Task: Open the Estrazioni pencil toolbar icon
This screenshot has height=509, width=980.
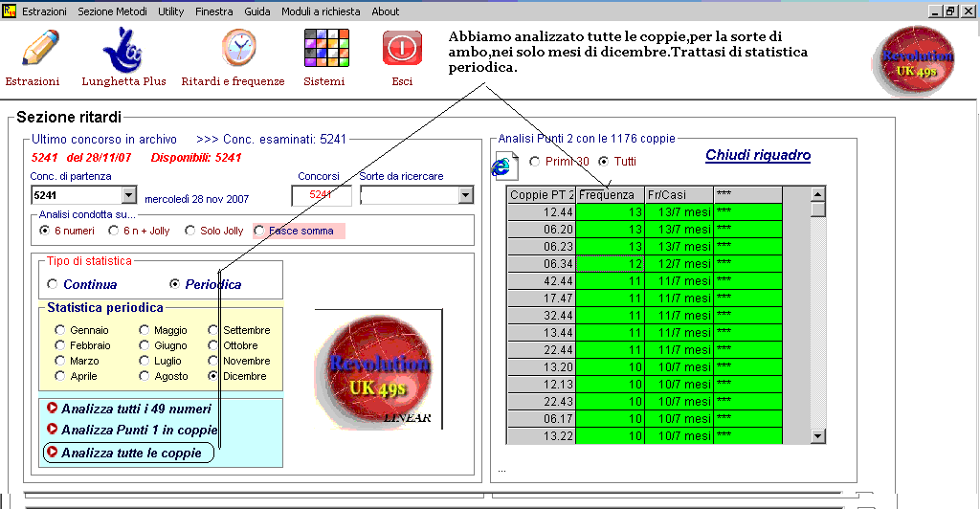Action: click(x=40, y=48)
